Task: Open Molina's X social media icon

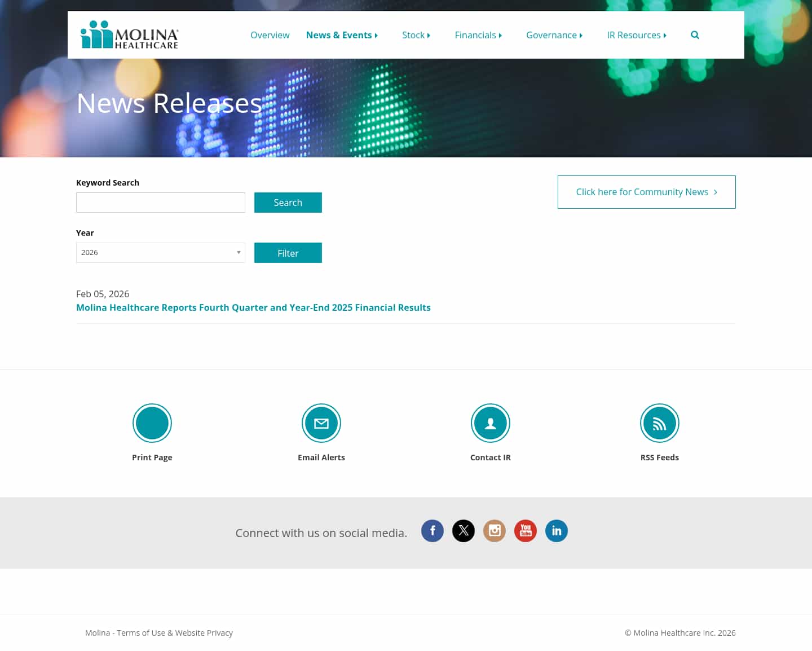Action: click(x=464, y=531)
